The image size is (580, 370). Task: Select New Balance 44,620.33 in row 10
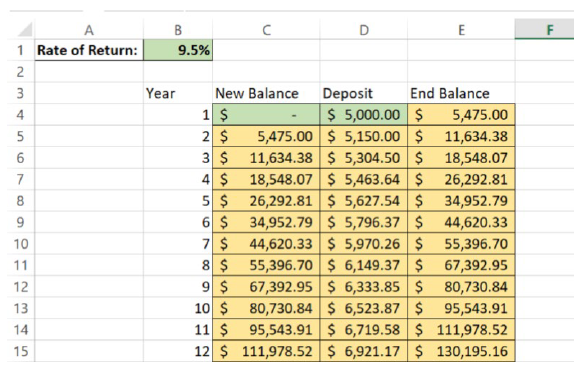coord(266,243)
